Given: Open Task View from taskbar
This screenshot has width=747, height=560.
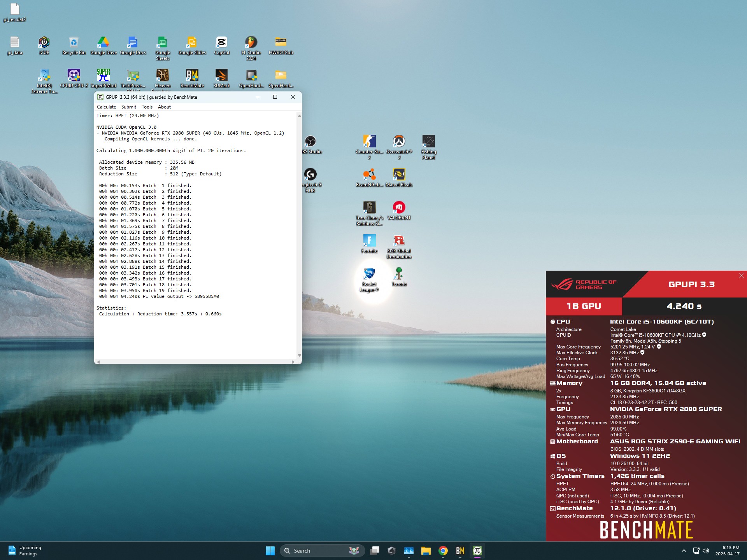Looking at the screenshot, I should coord(375,551).
